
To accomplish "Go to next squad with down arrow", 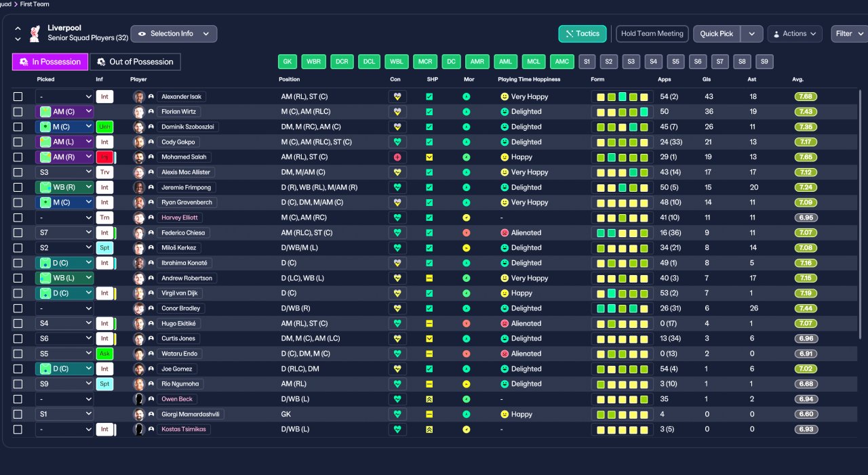I will pyautogui.click(x=18, y=39).
